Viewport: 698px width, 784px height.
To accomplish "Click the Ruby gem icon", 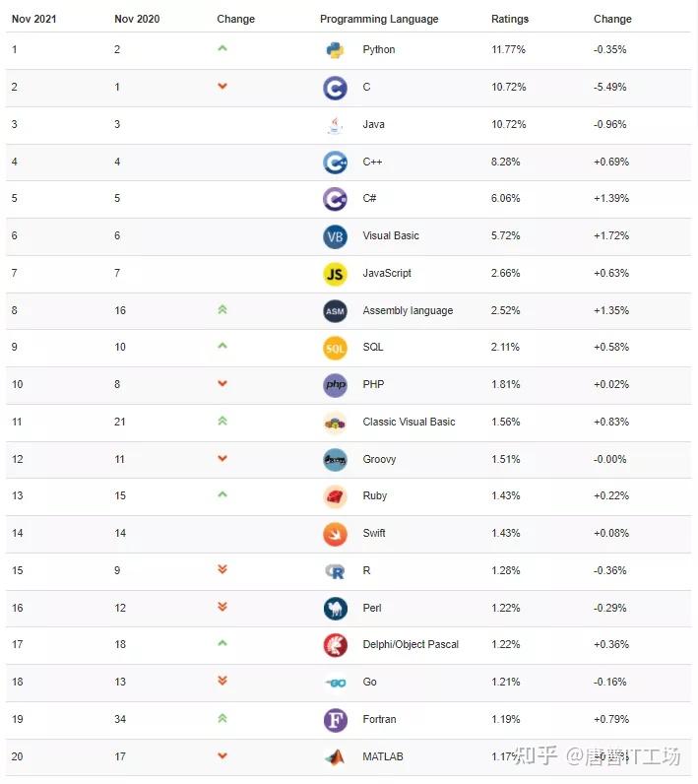I will click(335, 496).
